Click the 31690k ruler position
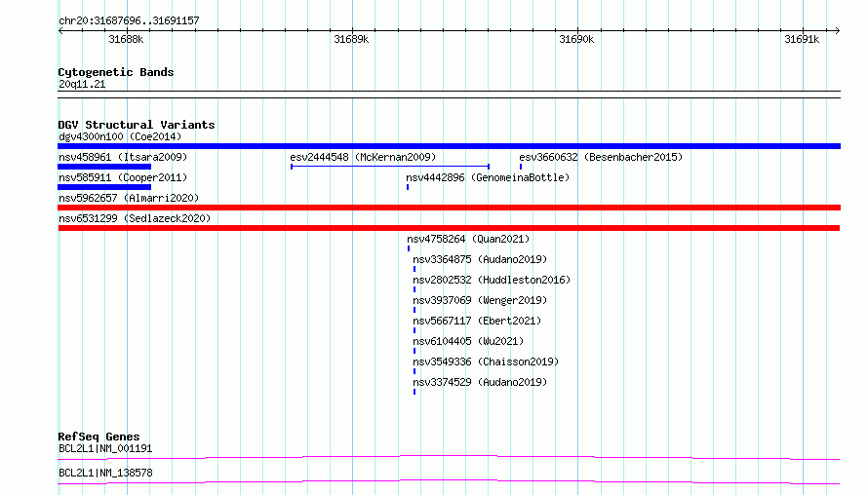The height and width of the screenshot is (495, 868). pos(576,39)
